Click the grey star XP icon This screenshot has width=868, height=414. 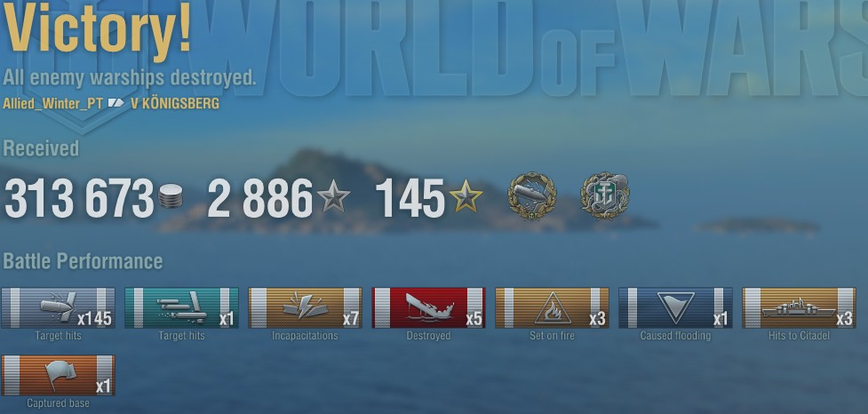(x=333, y=196)
